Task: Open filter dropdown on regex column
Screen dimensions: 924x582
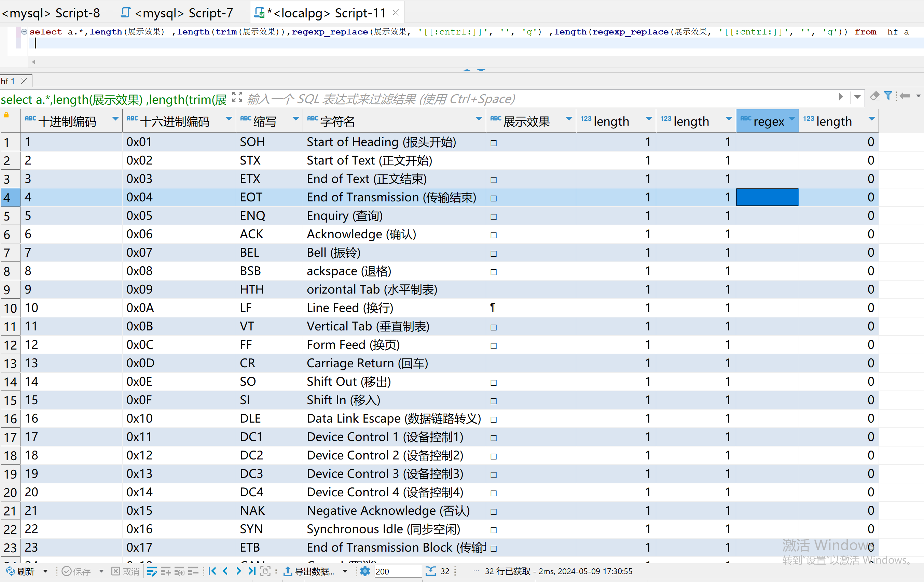Action: [791, 119]
